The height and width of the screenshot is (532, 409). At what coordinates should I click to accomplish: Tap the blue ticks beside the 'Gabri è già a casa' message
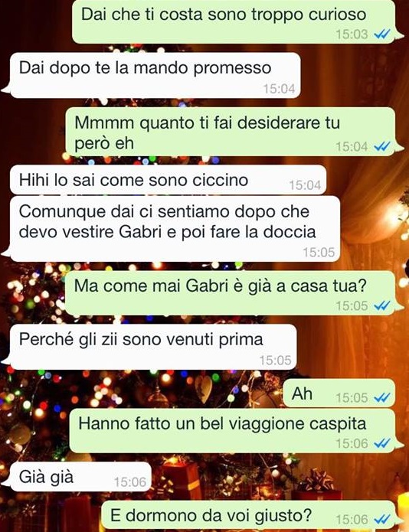pyautogui.click(x=382, y=305)
